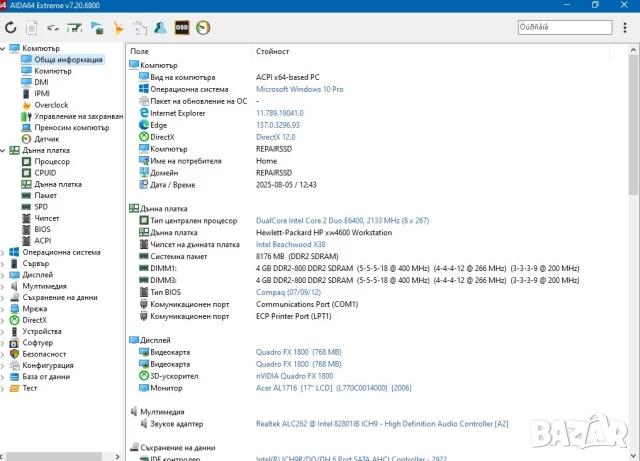Screen dimensions: 640x461
Task: Expand the Операционна система tree node
Action: point(4,252)
